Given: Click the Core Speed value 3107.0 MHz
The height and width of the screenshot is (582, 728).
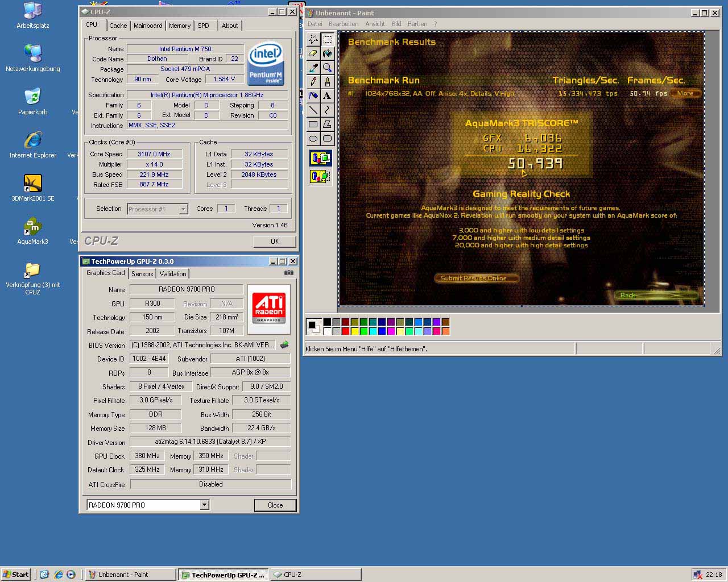Looking at the screenshot, I should point(154,154).
